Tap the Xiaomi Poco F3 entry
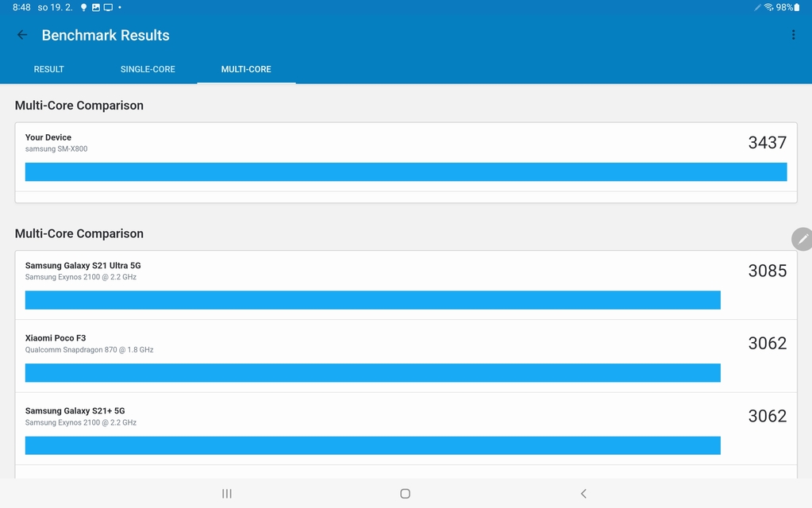Screen dimensions: 812x508 [x=56, y=338]
